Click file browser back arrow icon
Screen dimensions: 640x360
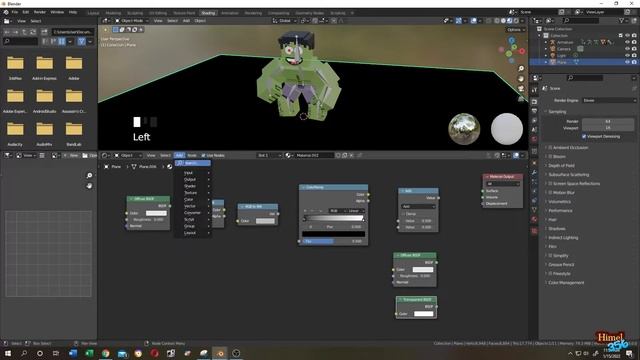pos(7,31)
